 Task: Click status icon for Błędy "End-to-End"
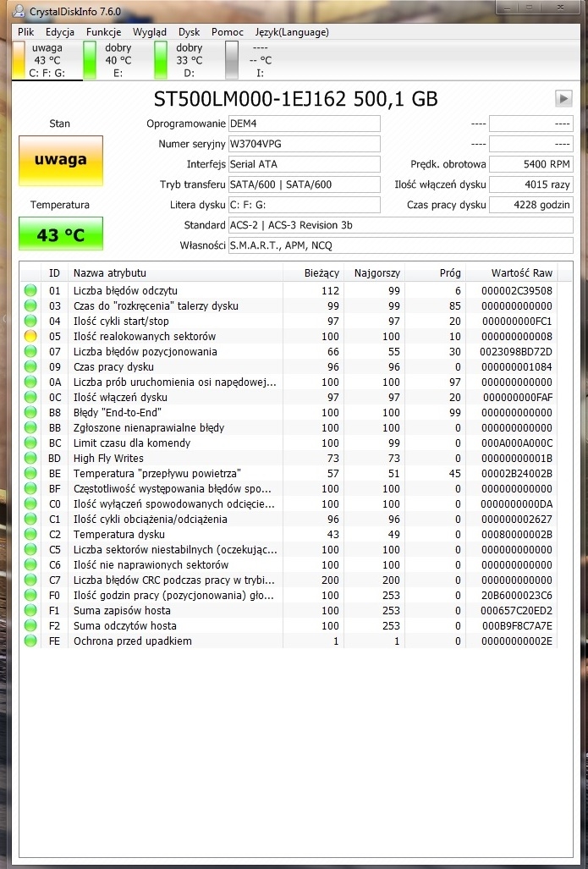click(30, 412)
